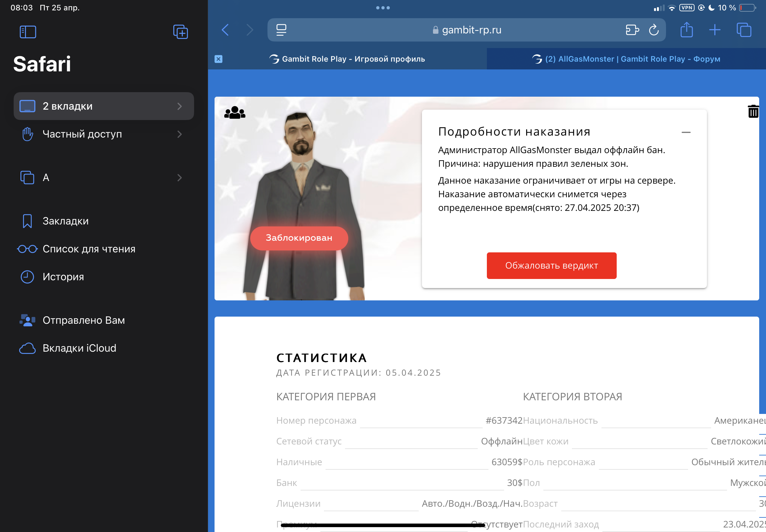
Task: Click the group of people icon
Action: pyautogui.click(x=235, y=113)
